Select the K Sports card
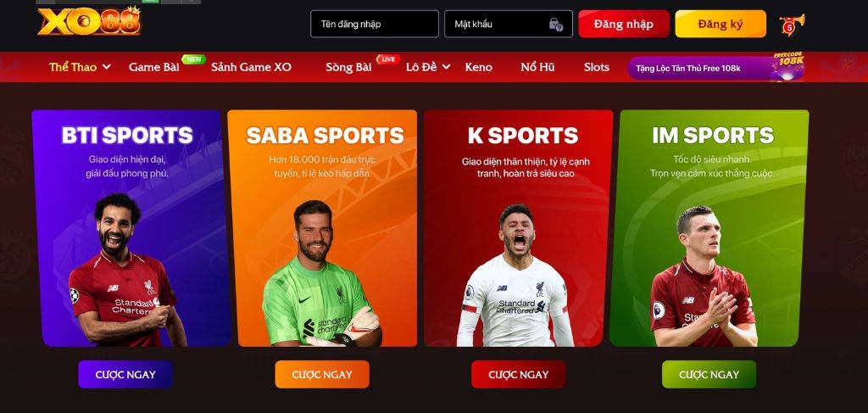Image resolution: width=868 pixels, height=413 pixels. pos(518,228)
